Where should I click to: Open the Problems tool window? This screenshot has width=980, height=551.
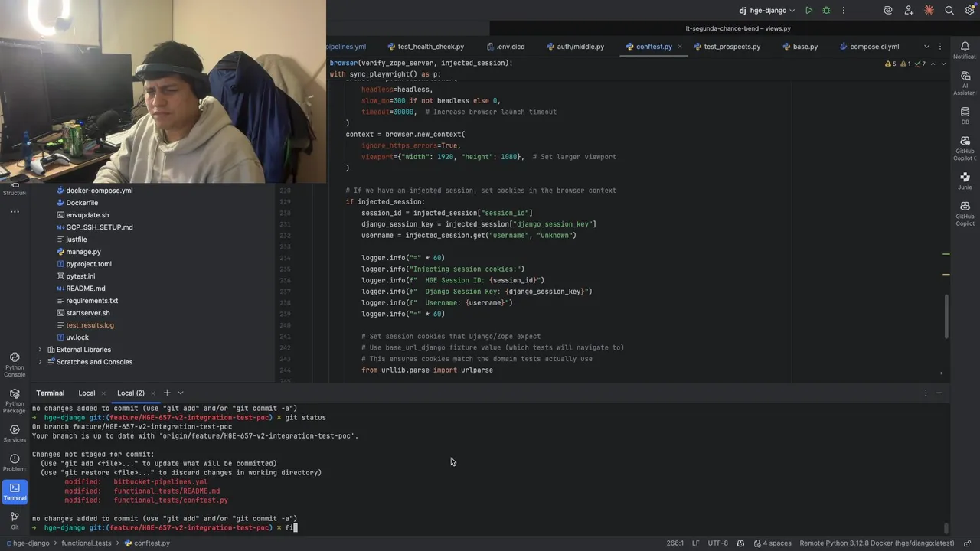[x=15, y=462]
